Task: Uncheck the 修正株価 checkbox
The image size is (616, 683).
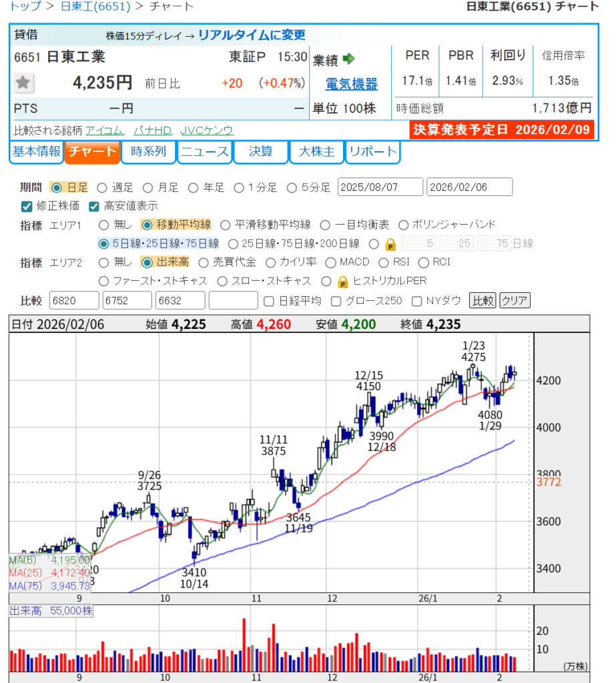Action: tap(27, 206)
